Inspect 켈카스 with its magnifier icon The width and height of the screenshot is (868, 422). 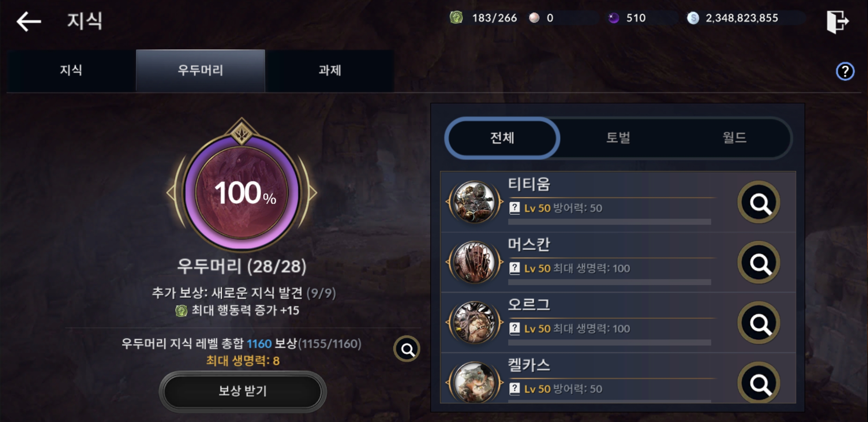coord(759,383)
